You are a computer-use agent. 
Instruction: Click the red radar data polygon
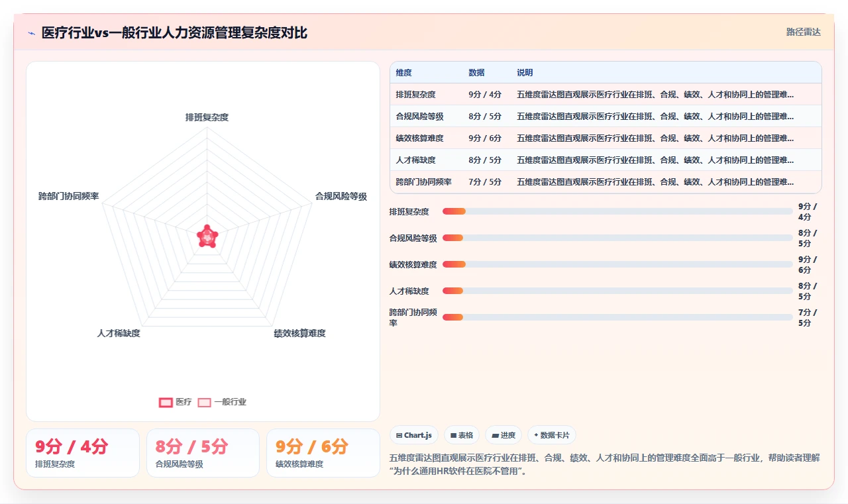(207, 236)
